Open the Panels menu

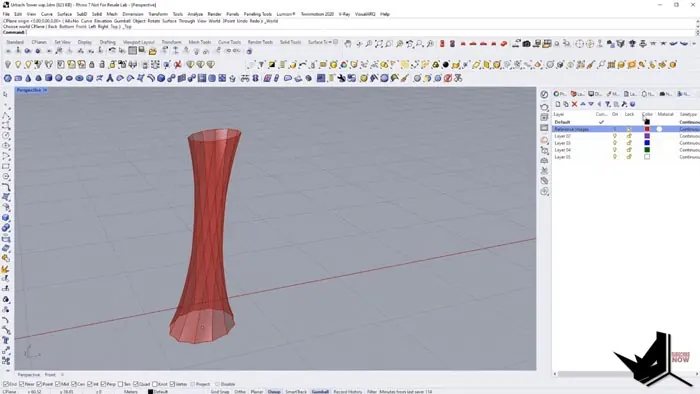[x=233, y=14]
